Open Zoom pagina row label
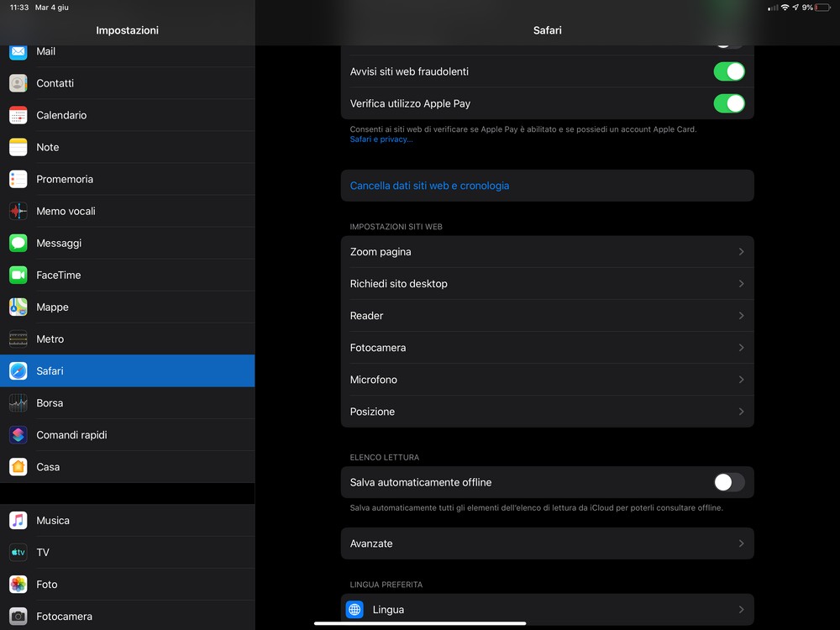 pyautogui.click(x=381, y=252)
